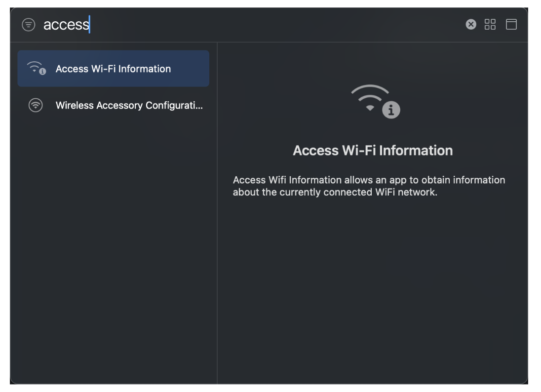The height and width of the screenshot is (392, 541).
Task: Click the filter icon beside the search field
Action: tap(29, 25)
